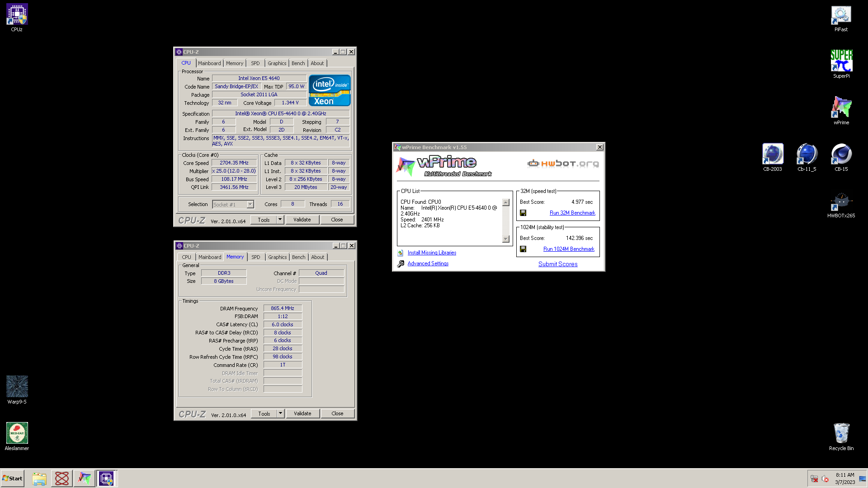
Task: Open the Warp9-S desktop icon
Action: tap(17, 390)
